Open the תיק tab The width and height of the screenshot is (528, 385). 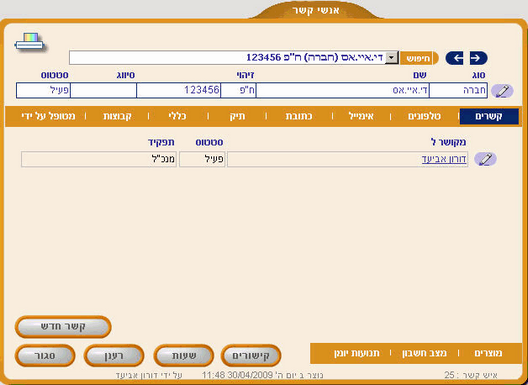[x=237, y=117]
